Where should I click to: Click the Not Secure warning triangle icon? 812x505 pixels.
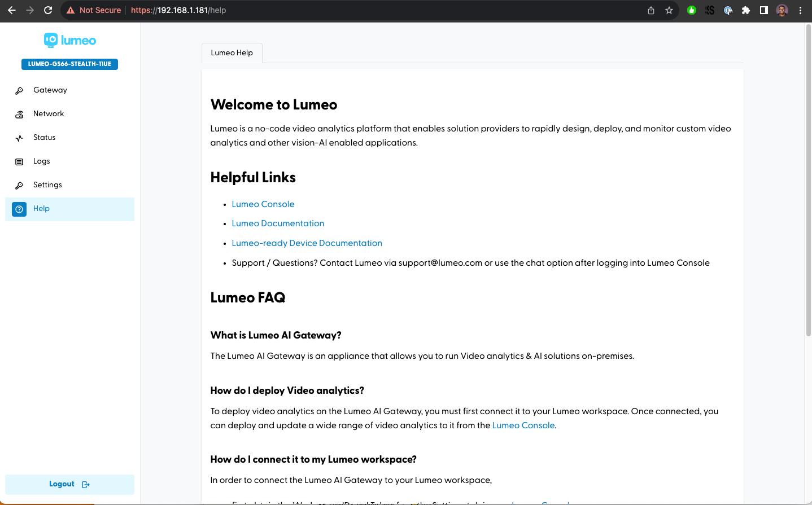(x=71, y=10)
